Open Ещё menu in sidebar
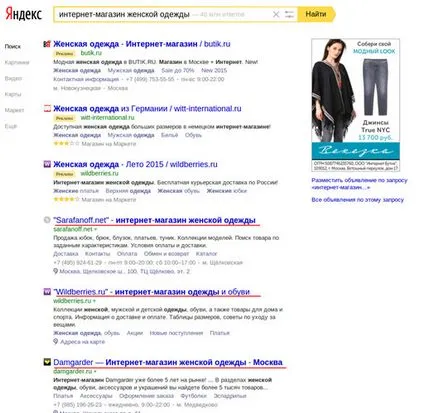Image resolution: width=434 pixels, height=413 pixels. click(x=11, y=126)
